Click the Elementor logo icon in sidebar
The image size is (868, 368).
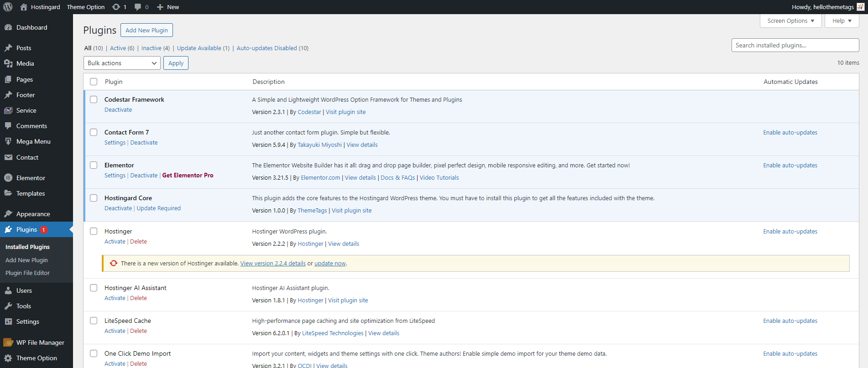pos(8,178)
